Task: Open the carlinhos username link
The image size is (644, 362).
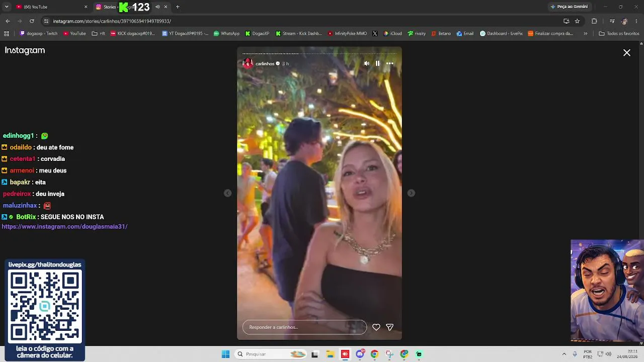Action: [x=265, y=64]
